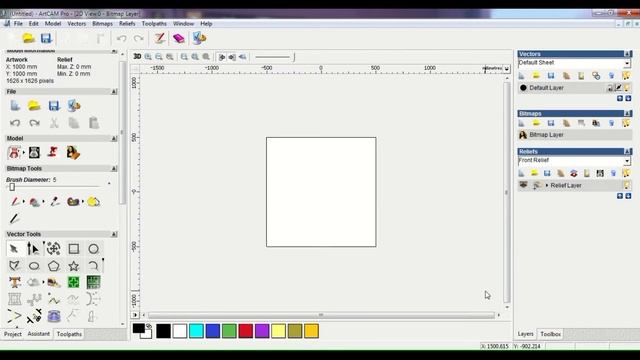Open the Reliefs menu

click(x=127, y=24)
